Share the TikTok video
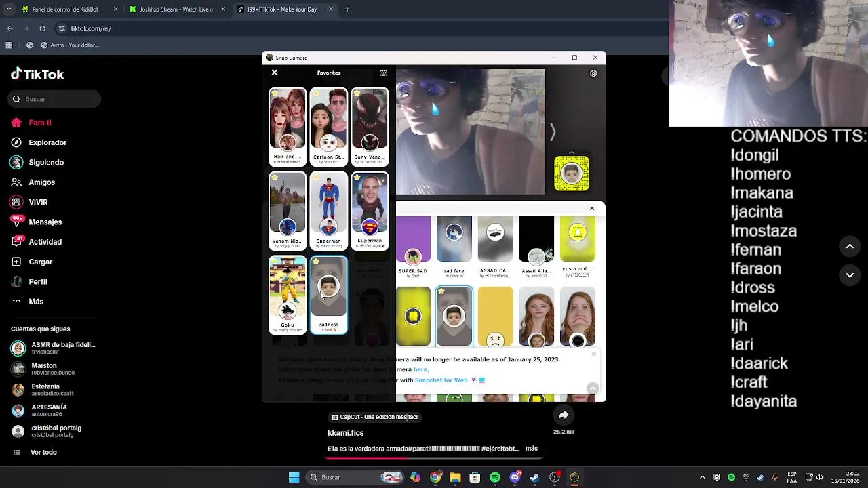The image size is (868, 488). pyautogui.click(x=564, y=415)
